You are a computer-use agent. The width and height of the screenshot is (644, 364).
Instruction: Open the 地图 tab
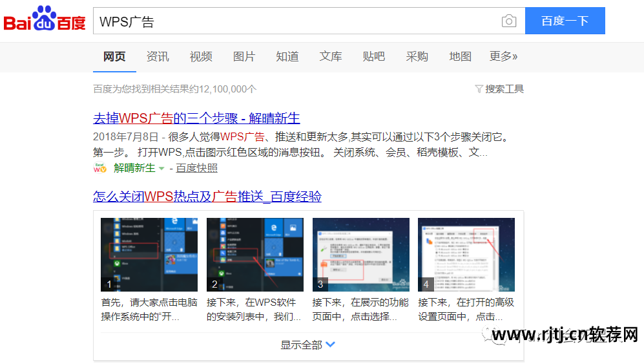pyautogui.click(x=461, y=57)
